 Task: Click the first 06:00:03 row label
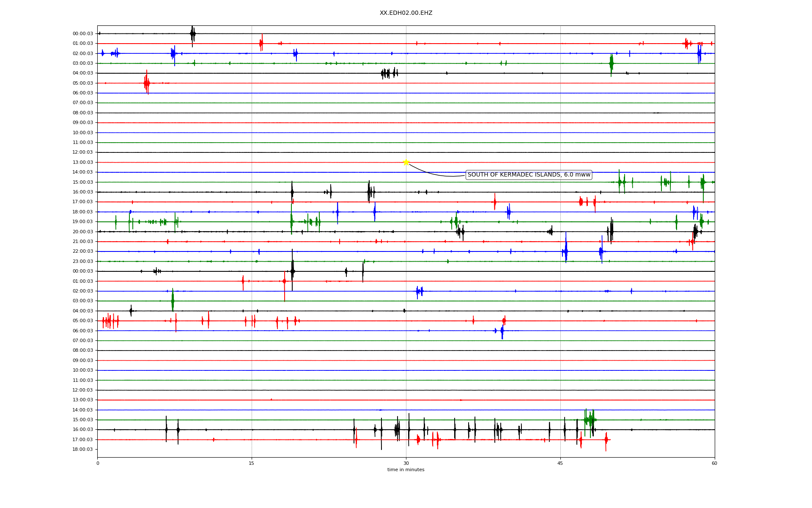click(83, 93)
